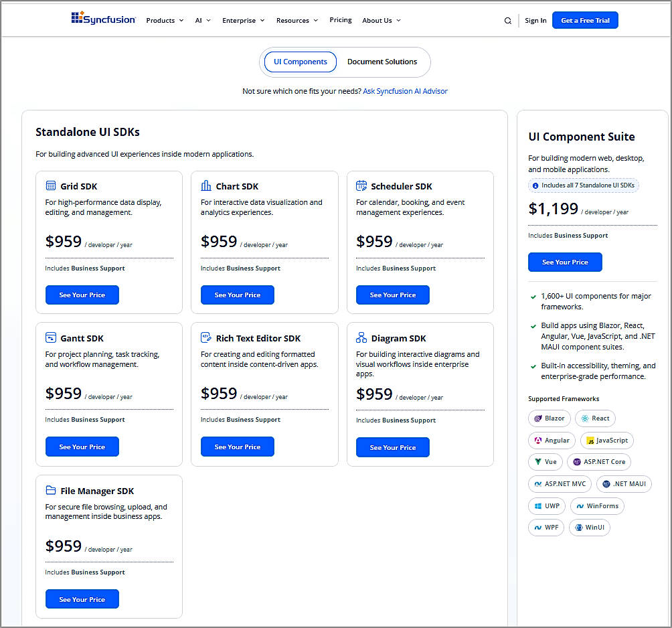Viewport: 672px width, 628px height.
Task: Click the ASP.NET MVC icon
Action: pos(538,484)
